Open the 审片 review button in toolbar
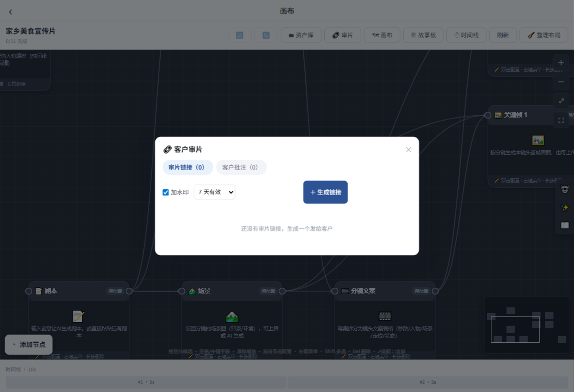 click(x=342, y=35)
